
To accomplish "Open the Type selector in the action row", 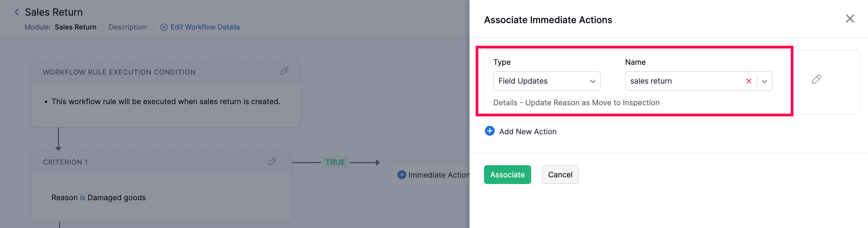I will point(546,81).
